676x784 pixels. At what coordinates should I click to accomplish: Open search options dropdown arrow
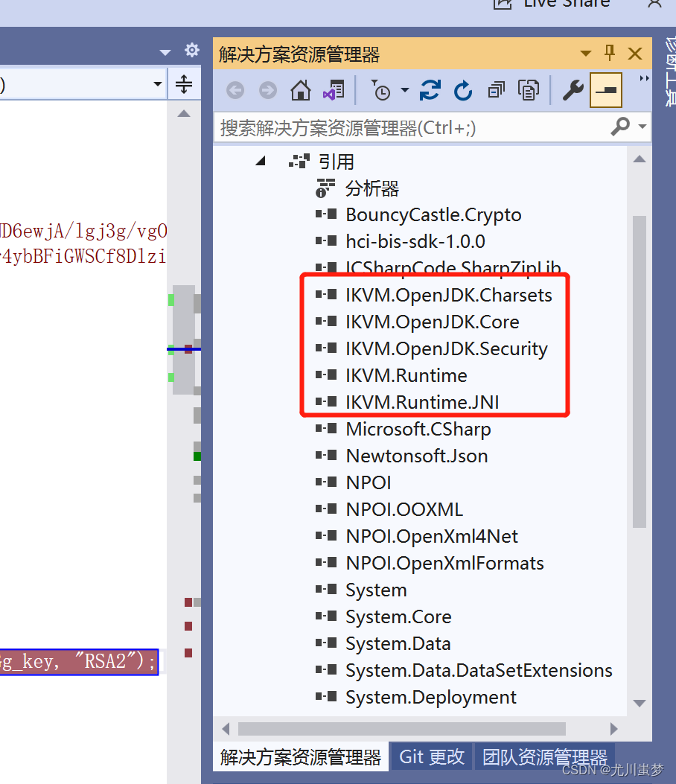642,127
